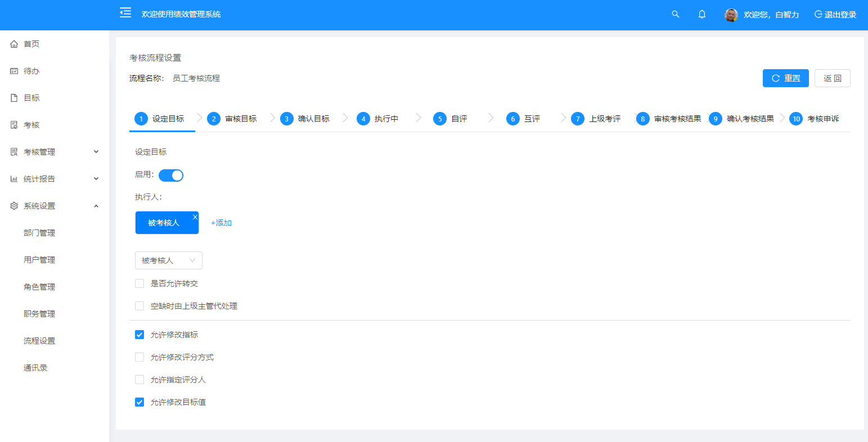Click the calendar icon beside 待办
Viewport: 868px width, 442px height.
[x=15, y=71]
